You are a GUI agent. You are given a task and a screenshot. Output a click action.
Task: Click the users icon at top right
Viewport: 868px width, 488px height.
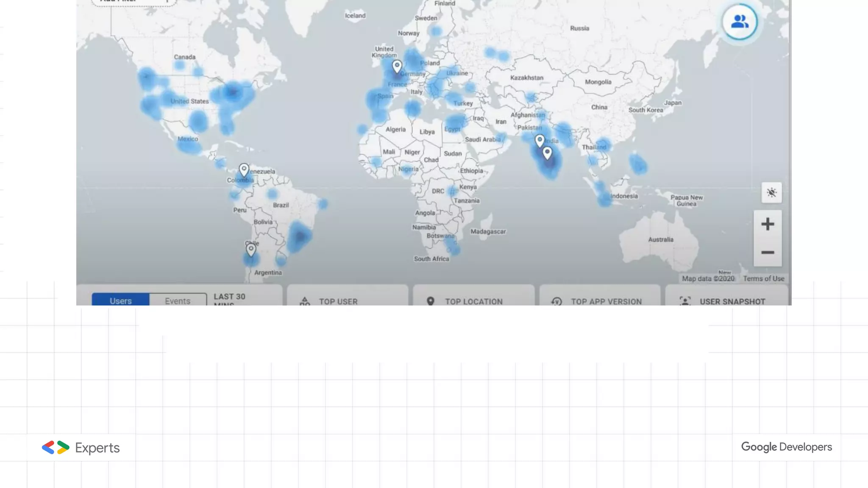click(x=740, y=22)
